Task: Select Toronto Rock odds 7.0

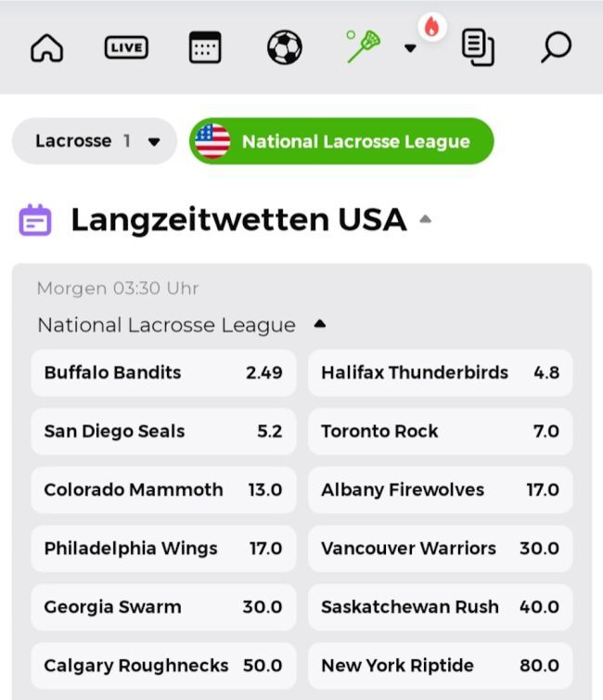Action: tap(440, 432)
